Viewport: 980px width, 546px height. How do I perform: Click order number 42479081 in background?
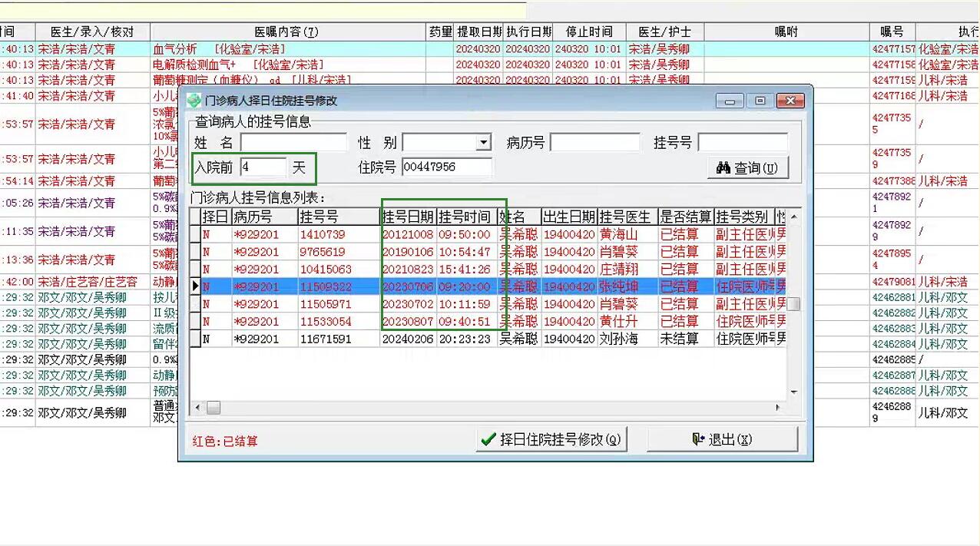coord(894,282)
